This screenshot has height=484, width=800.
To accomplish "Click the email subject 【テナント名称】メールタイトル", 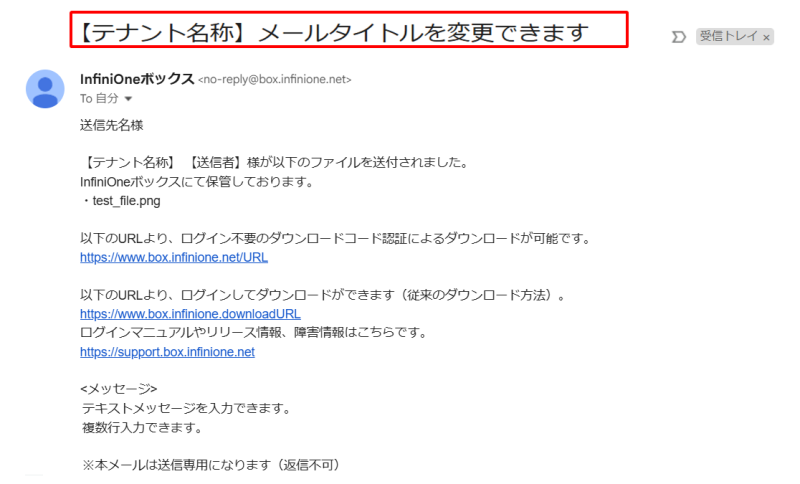I will (334, 33).
